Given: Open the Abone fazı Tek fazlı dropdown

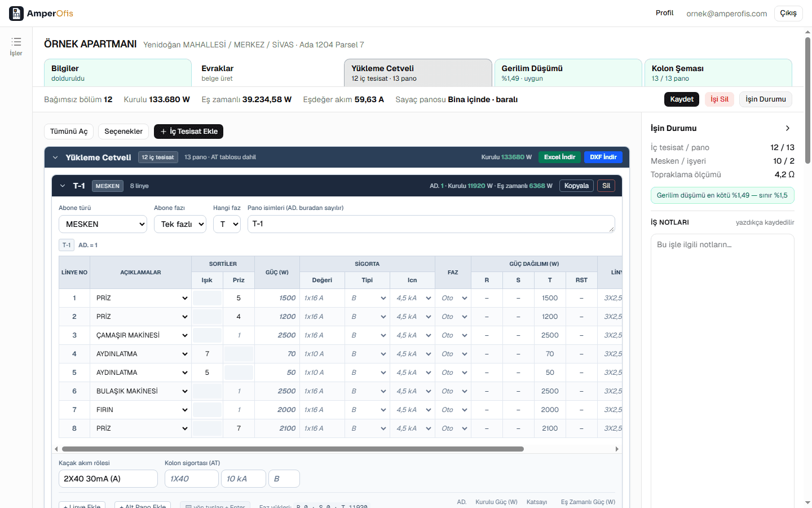Looking at the screenshot, I should 180,224.
